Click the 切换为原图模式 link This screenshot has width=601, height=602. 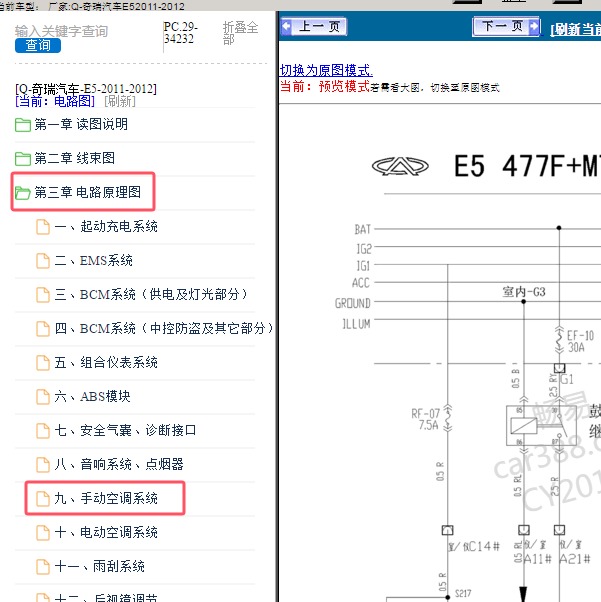326,70
